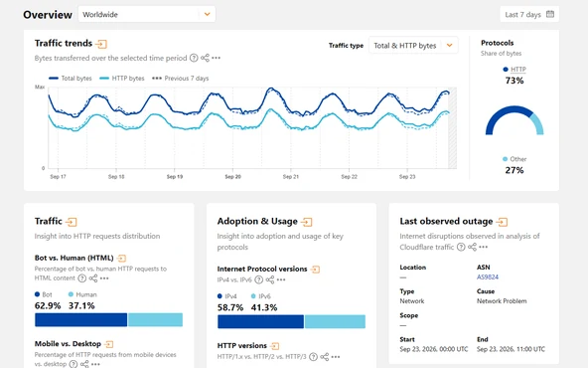
Task: Click the Sep 23, 2026, 11:00 UTC end time
Action: pos(511,349)
